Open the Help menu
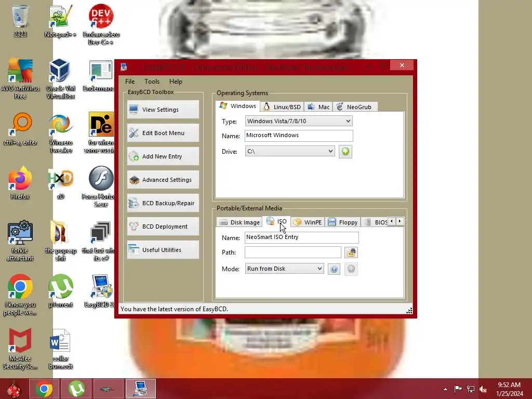 coord(176,82)
